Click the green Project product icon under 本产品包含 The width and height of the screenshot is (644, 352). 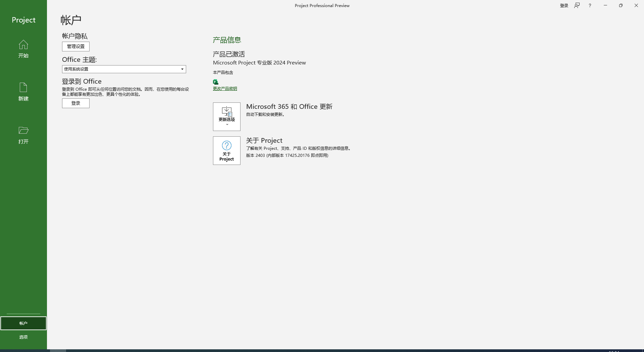(x=215, y=82)
